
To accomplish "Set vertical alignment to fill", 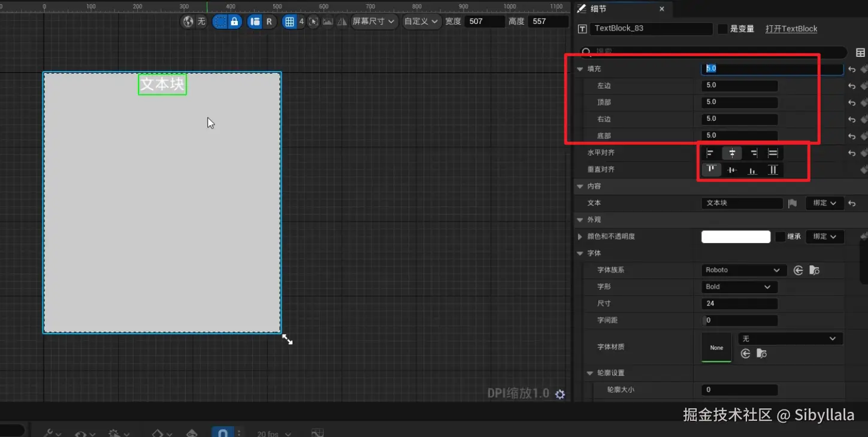I will click(x=773, y=170).
